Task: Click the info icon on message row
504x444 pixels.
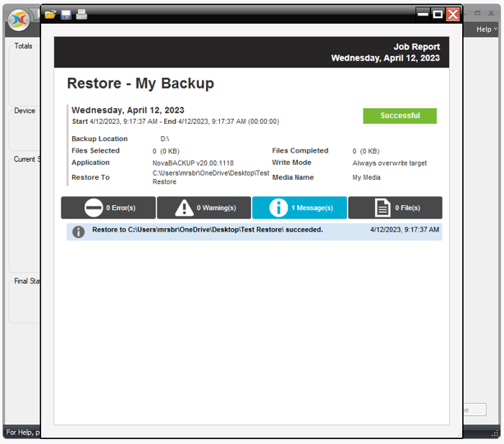Action: pyautogui.click(x=79, y=231)
